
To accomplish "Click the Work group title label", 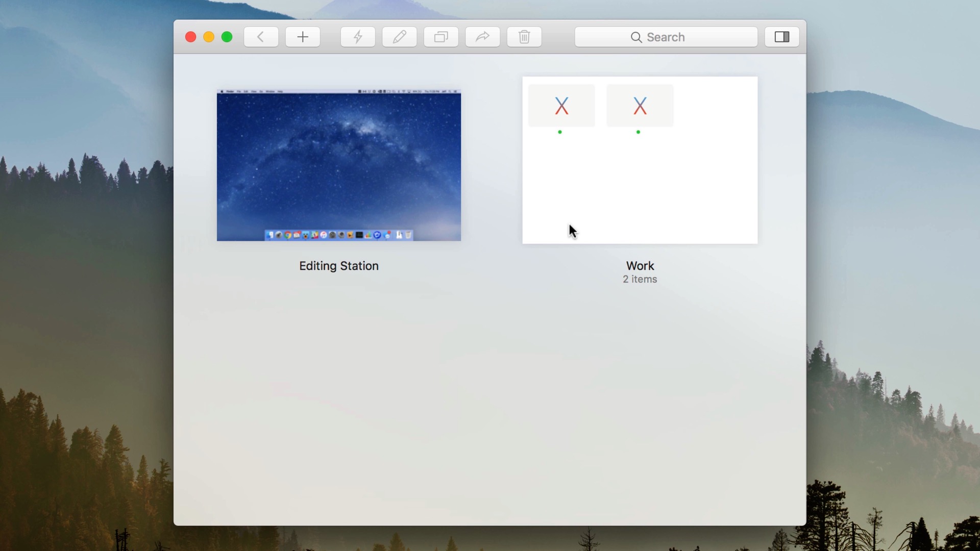I will 640,266.
